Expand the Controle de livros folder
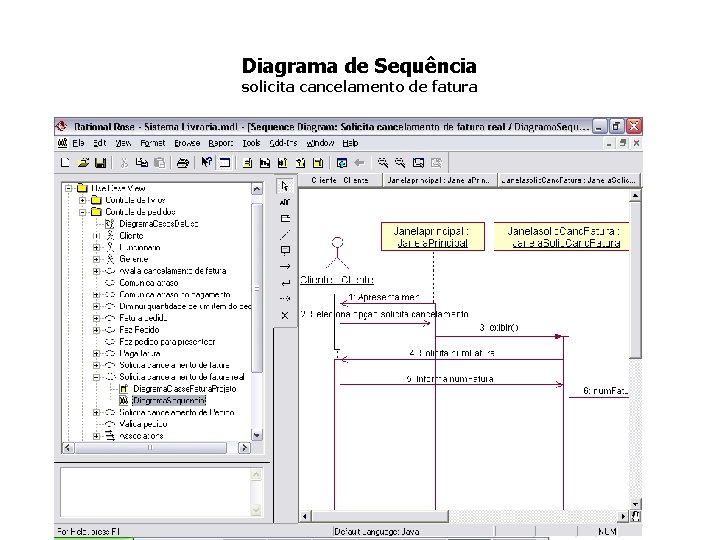 click(83, 200)
